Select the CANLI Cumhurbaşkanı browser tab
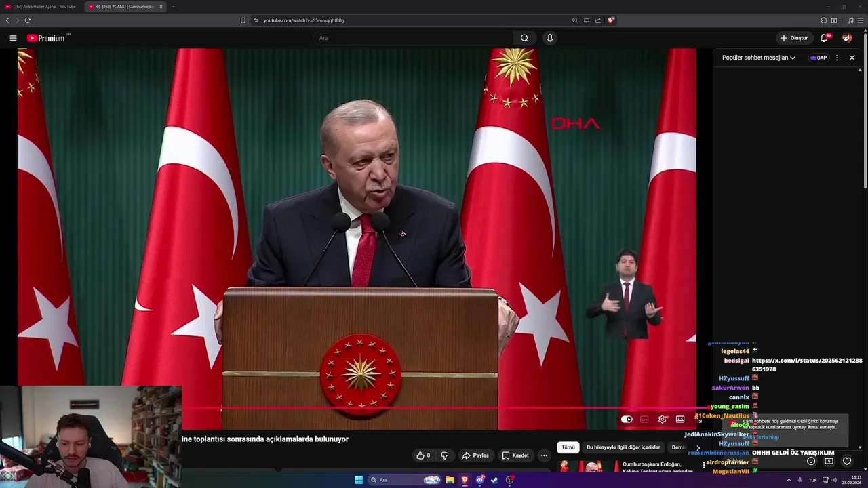 pos(126,7)
